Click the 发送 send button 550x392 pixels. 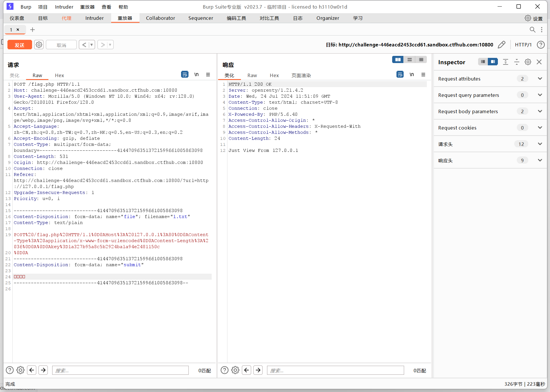point(19,45)
